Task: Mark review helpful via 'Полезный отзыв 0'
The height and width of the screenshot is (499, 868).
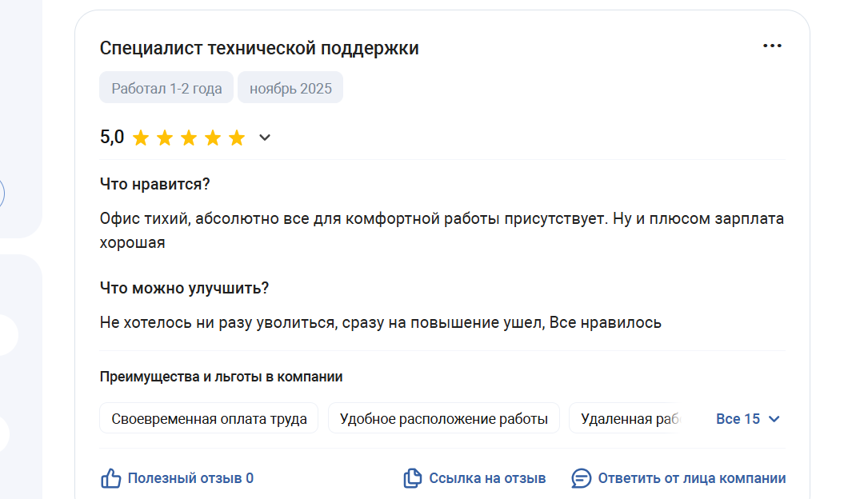Action: tap(190, 478)
